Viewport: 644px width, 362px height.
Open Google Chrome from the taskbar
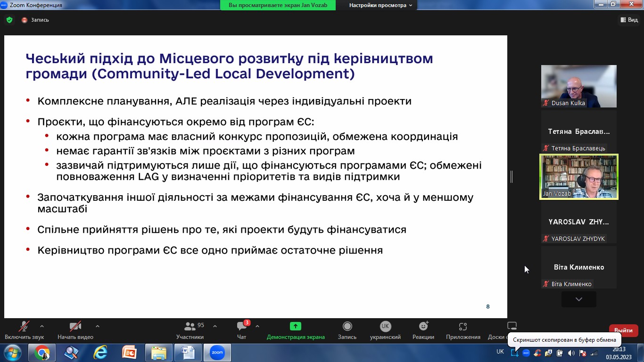tap(42, 353)
